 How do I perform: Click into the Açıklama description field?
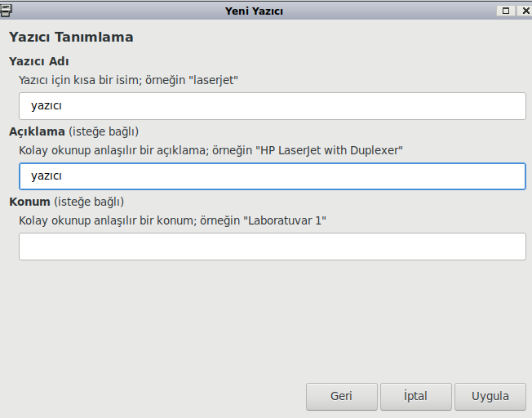(272, 176)
